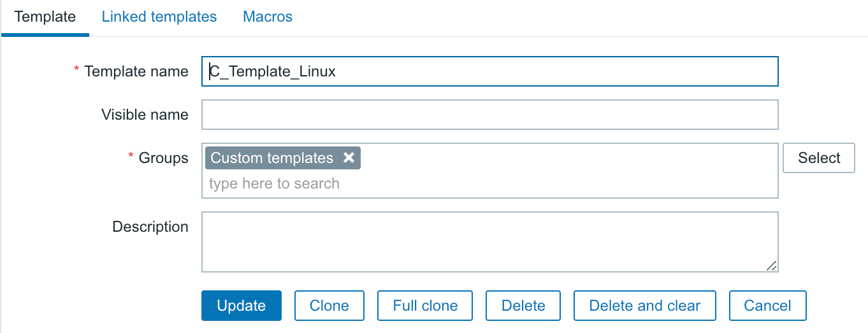This screenshot has width=868, height=333.
Task: Clone this template
Action: point(329,306)
